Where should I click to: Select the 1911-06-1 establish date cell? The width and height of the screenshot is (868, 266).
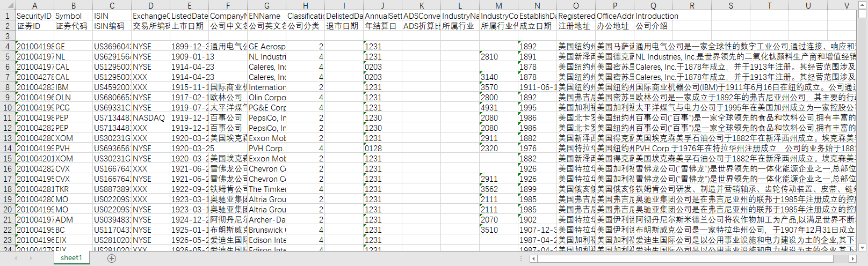[x=537, y=87]
